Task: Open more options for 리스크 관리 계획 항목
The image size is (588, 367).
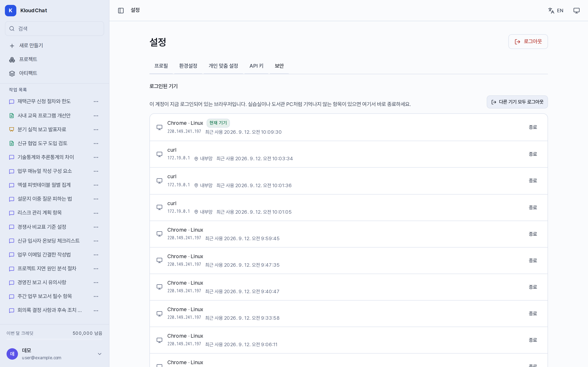Action: pyautogui.click(x=96, y=213)
